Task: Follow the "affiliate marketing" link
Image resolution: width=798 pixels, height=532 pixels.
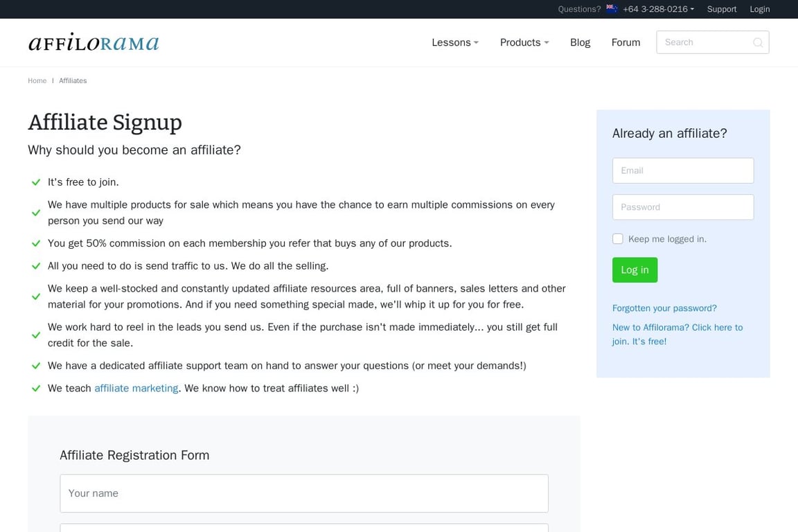Action: [136, 388]
